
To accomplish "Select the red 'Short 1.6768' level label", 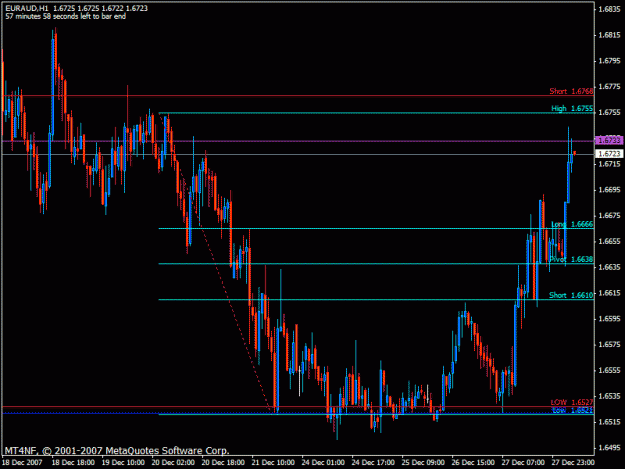I will [571, 91].
